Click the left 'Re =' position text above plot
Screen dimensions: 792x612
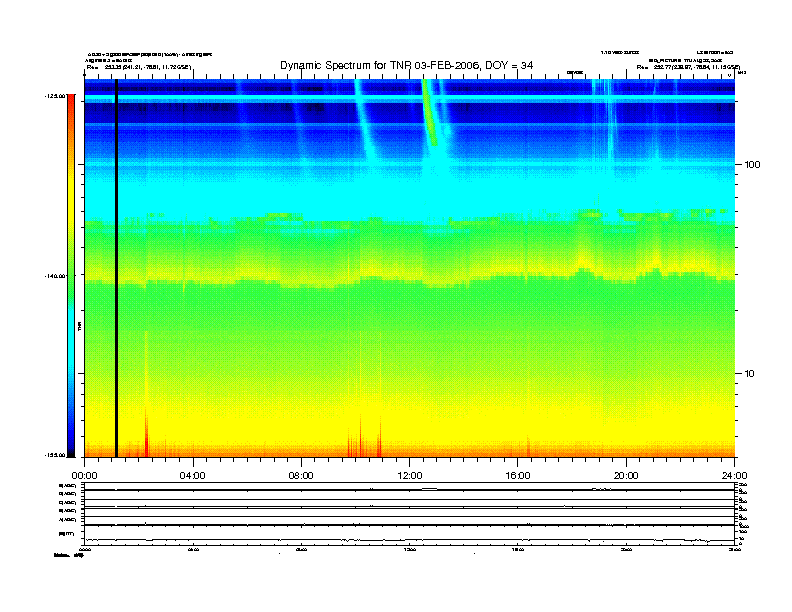[139, 67]
